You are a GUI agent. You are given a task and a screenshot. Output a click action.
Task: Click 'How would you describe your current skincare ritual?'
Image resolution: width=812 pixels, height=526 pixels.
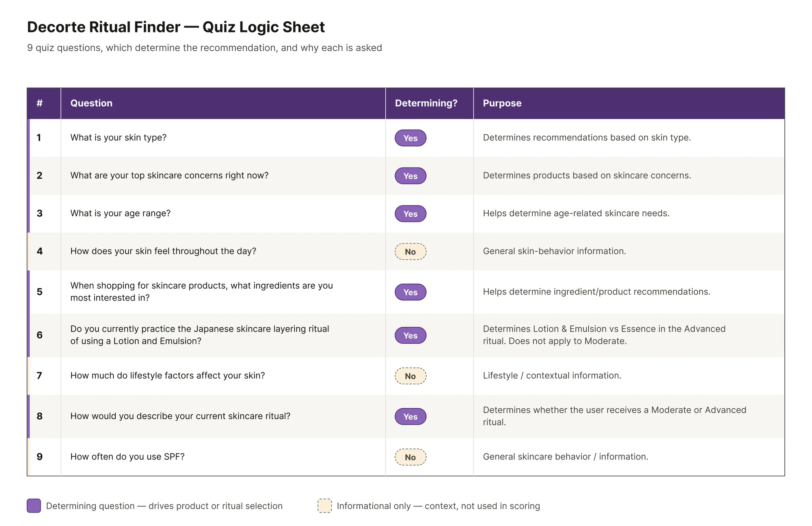180,416
